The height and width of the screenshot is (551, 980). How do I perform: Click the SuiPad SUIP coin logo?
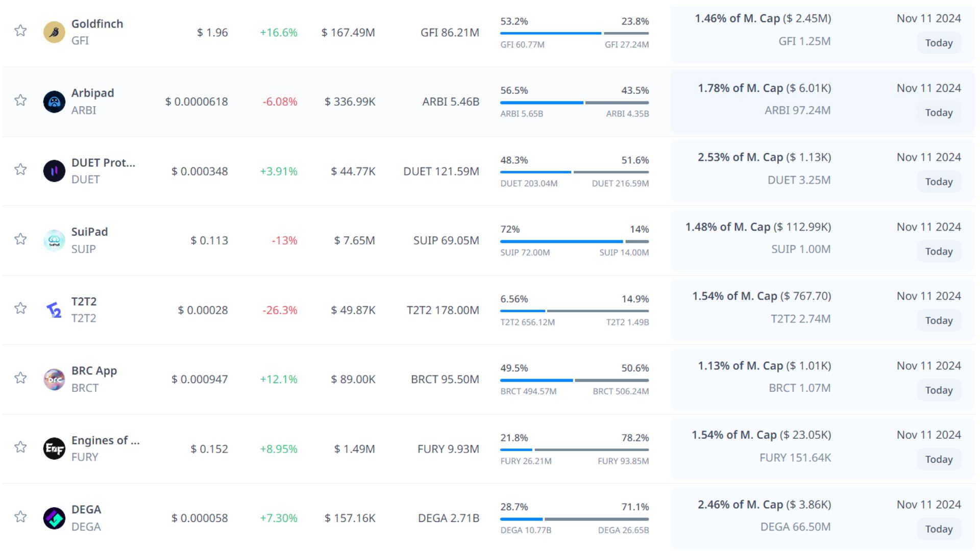54,240
